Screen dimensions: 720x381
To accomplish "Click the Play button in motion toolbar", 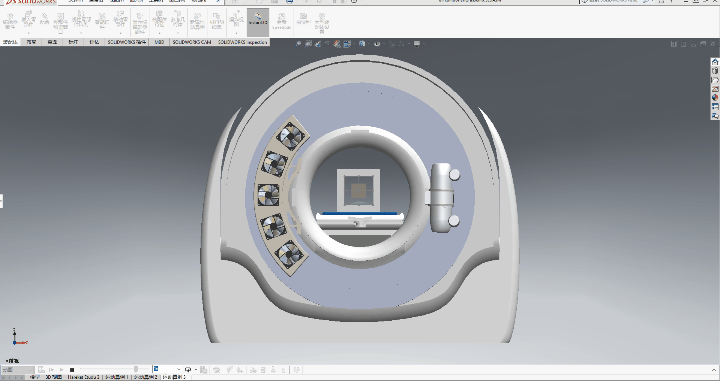I will (62, 370).
